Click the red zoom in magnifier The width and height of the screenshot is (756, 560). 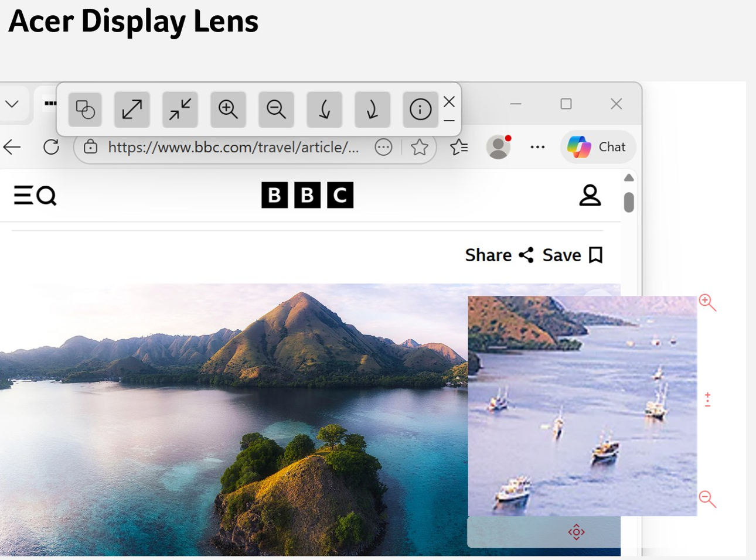coord(707,302)
